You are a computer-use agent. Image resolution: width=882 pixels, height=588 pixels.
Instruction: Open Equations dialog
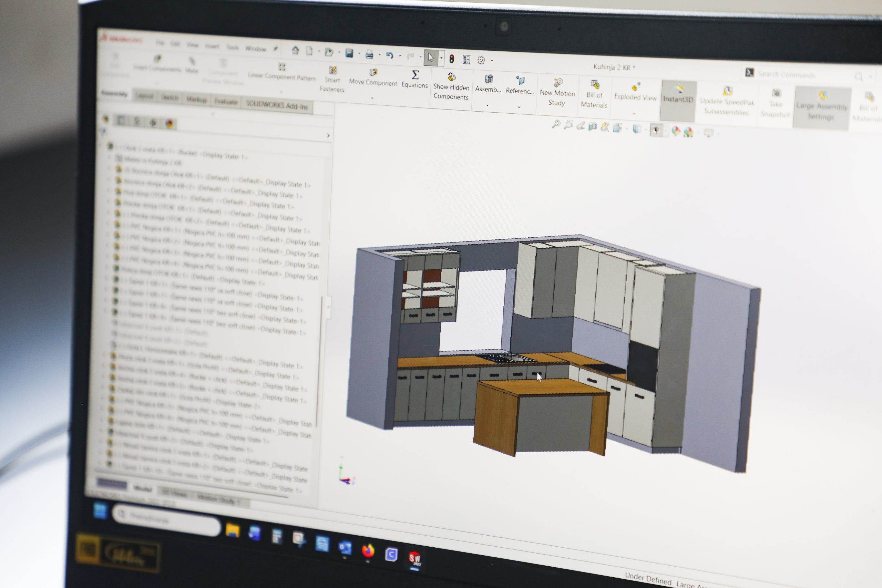(415, 80)
